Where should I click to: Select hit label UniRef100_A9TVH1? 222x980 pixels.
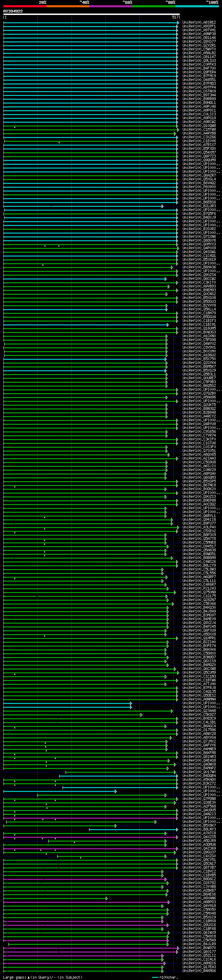[x=199, y=30]
